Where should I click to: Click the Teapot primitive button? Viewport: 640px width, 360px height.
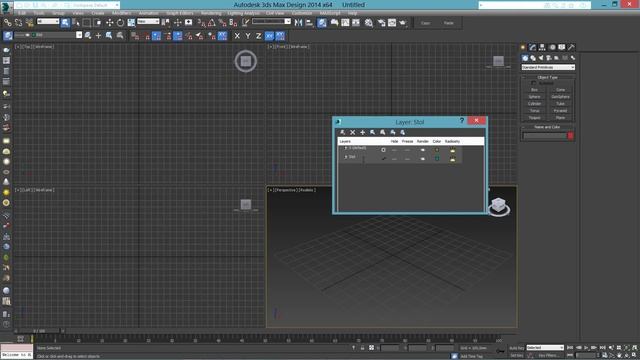pyautogui.click(x=534, y=118)
